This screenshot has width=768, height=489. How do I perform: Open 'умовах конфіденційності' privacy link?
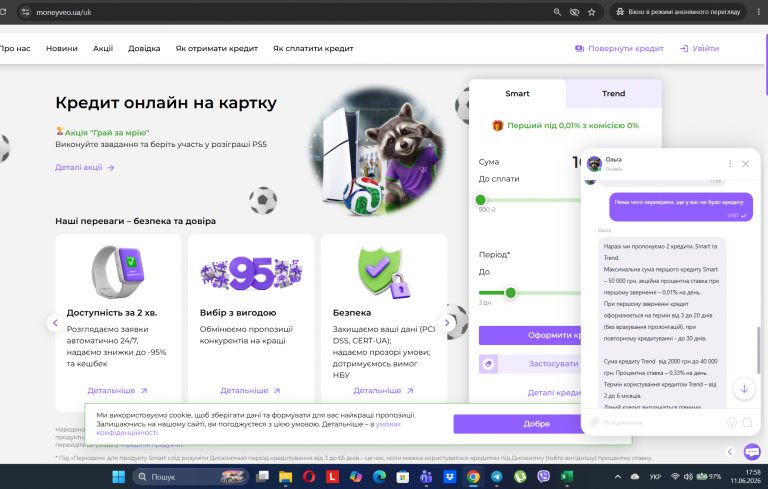[x=248, y=428]
